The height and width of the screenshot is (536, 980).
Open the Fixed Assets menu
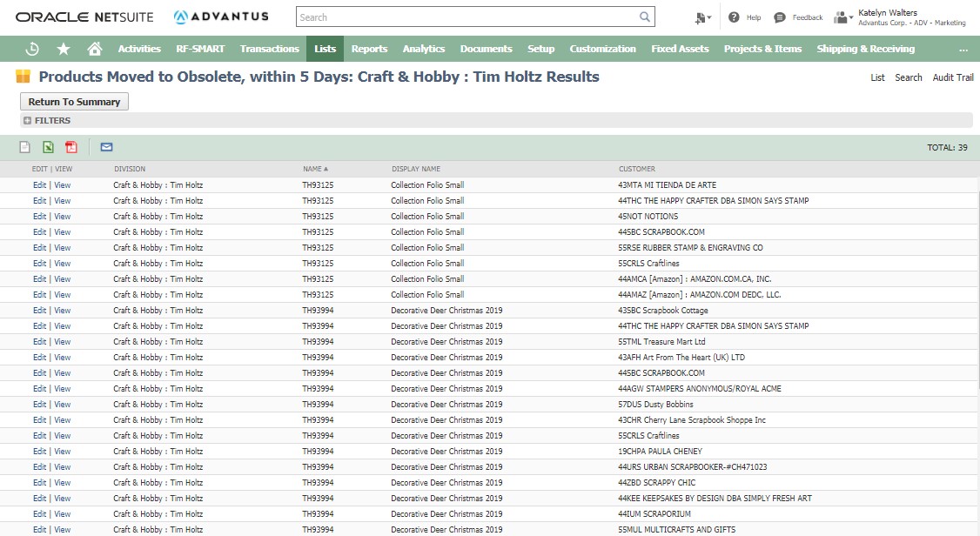[x=680, y=49]
